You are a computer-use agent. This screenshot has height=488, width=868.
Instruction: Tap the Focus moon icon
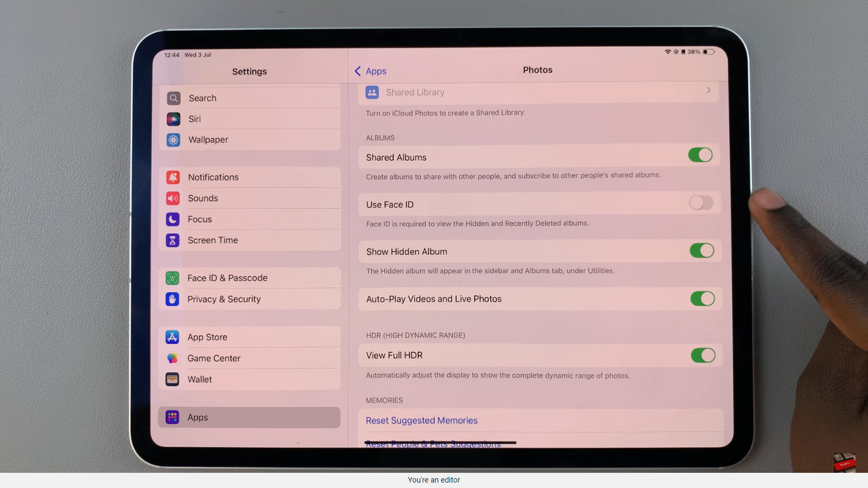coord(173,219)
